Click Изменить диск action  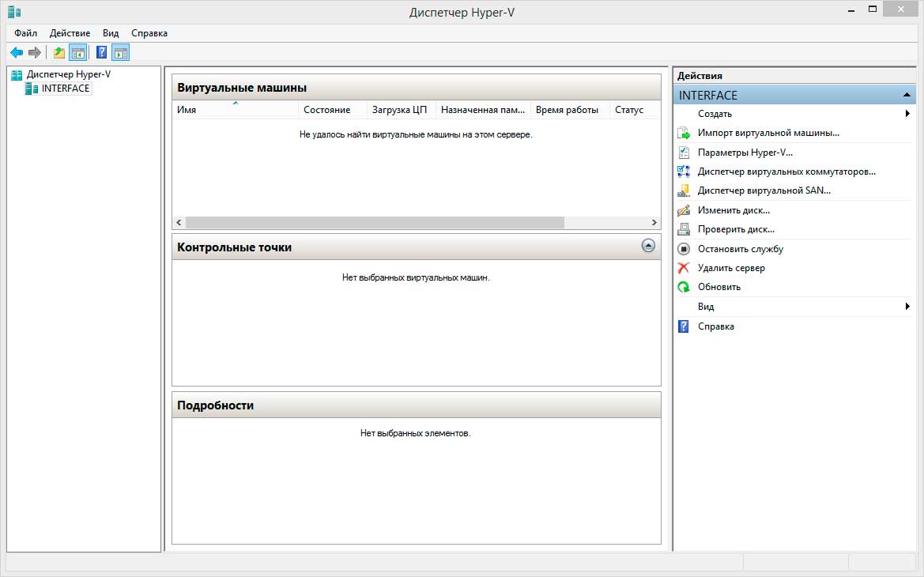tap(734, 210)
